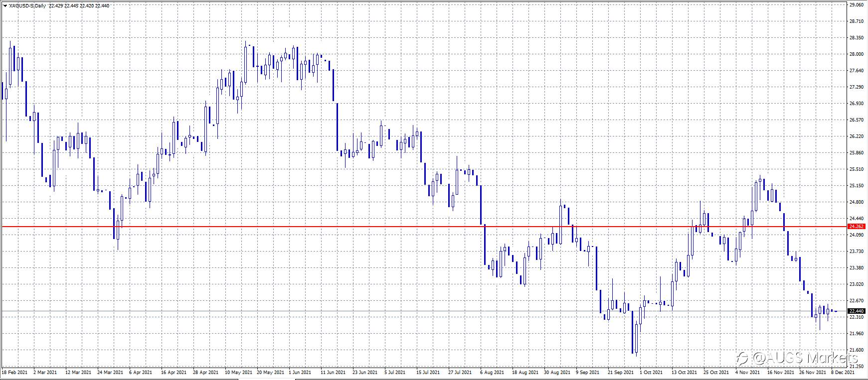The image size is (868, 380).
Task: Click the open price value 22.429
Action: click(x=56, y=5)
